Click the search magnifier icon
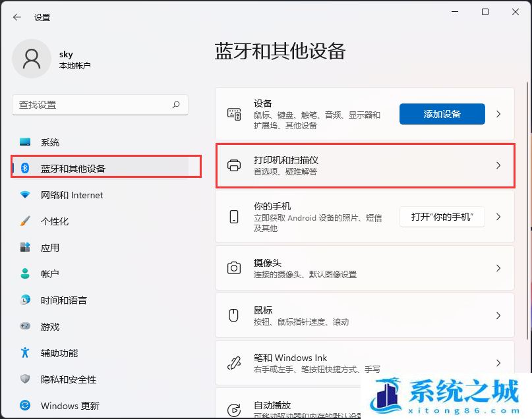This screenshot has height=419, width=532. pos(176,105)
